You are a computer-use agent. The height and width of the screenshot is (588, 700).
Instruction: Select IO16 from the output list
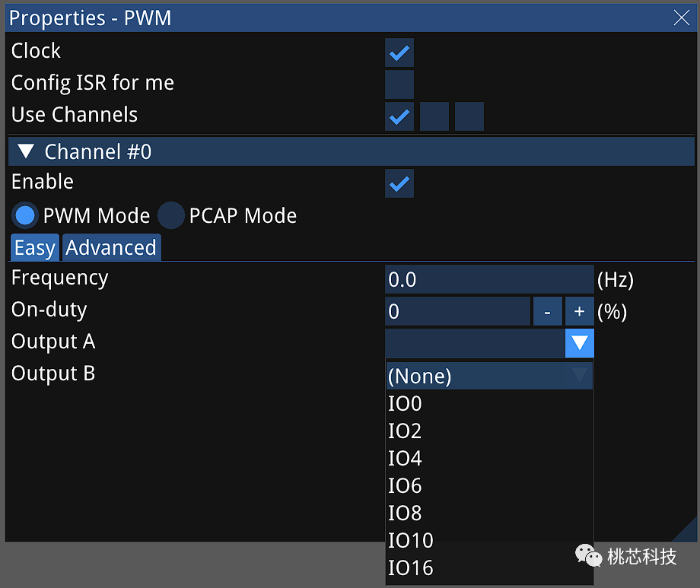[411, 567]
